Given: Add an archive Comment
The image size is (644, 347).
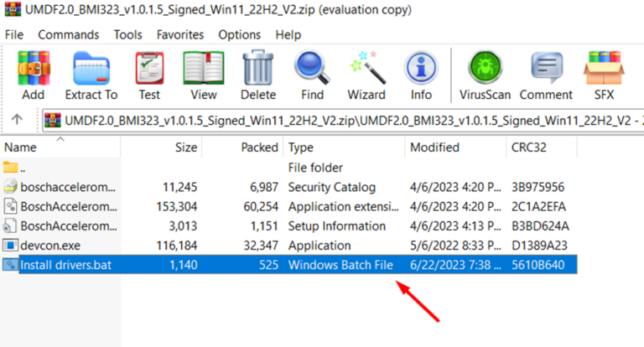Looking at the screenshot, I should point(546,74).
